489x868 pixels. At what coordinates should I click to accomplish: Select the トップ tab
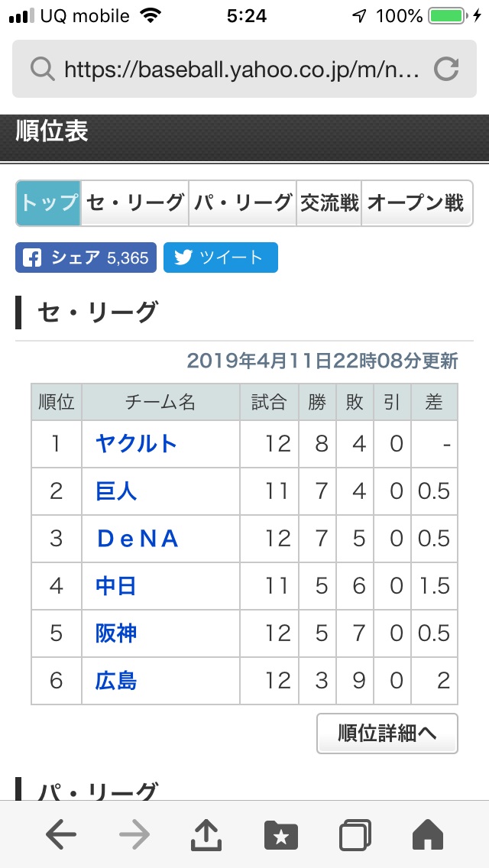(x=49, y=203)
